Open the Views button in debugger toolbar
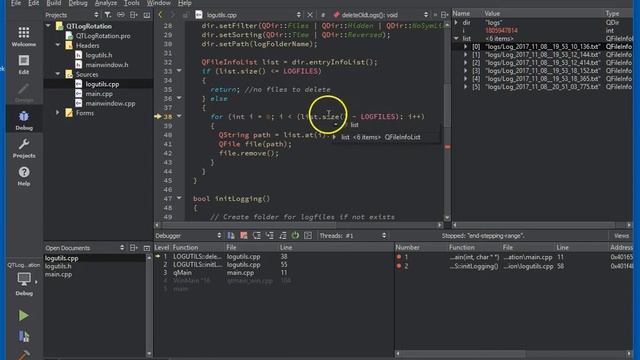This screenshot has width=640, height=360. coord(621,236)
